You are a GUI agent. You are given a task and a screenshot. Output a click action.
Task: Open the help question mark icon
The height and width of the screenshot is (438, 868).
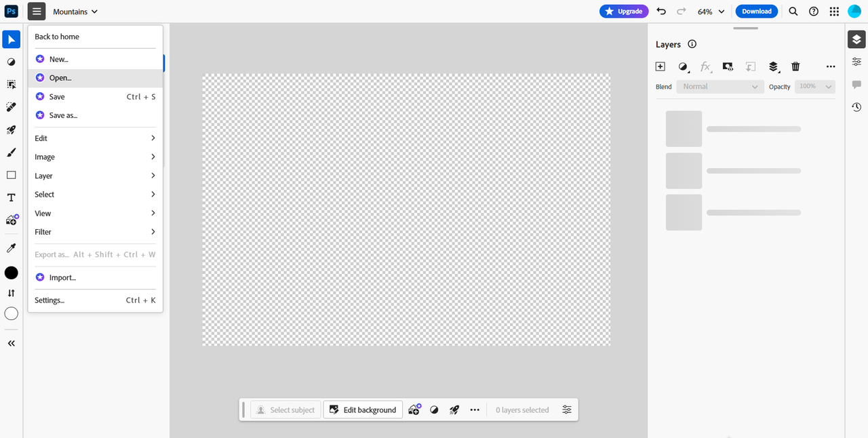click(814, 12)
